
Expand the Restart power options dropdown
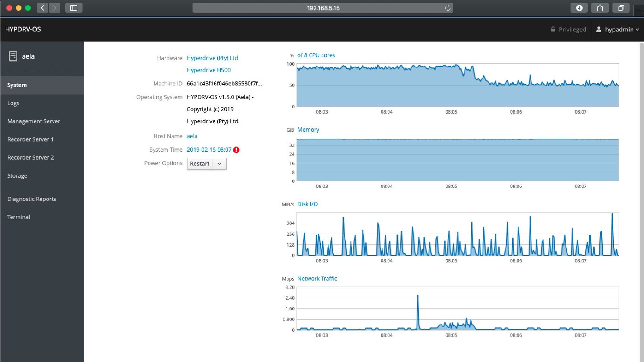220,164
